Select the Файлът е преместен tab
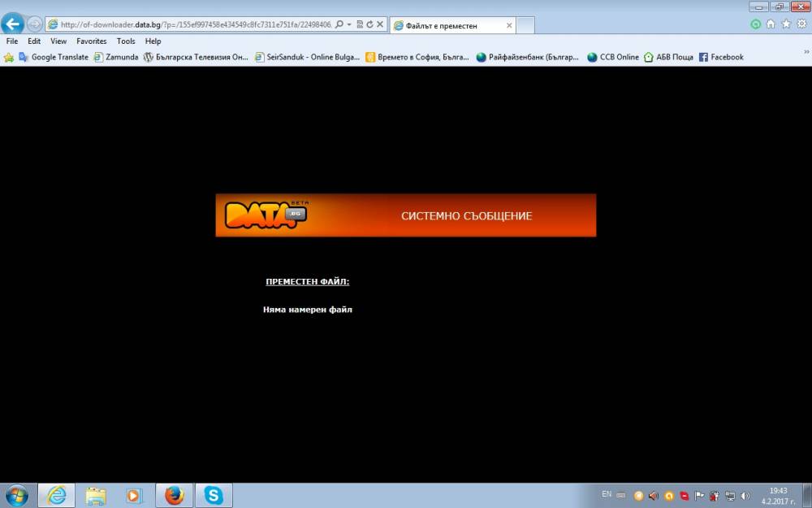 [452, 25]
